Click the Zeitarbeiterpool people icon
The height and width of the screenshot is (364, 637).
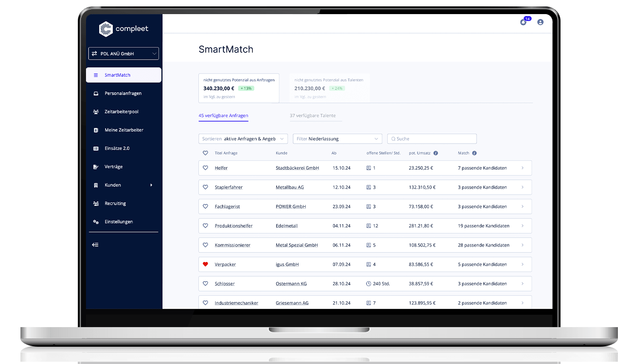tap(96, 111)
